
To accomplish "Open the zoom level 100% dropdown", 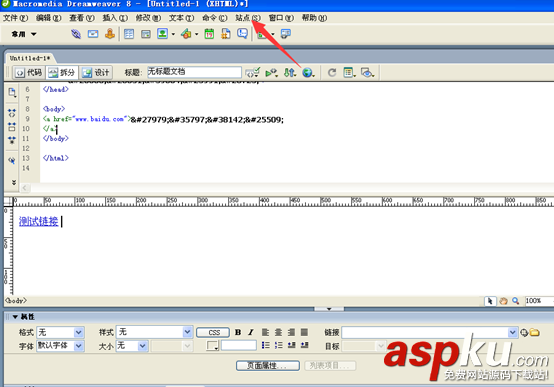I will point(539,301).
